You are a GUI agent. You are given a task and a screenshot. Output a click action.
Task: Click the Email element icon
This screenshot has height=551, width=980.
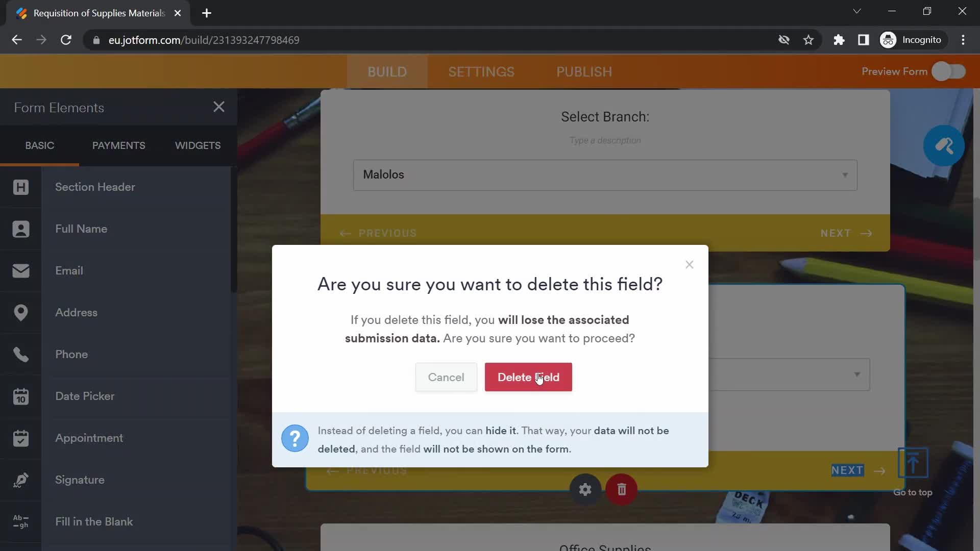coord(21,270)
